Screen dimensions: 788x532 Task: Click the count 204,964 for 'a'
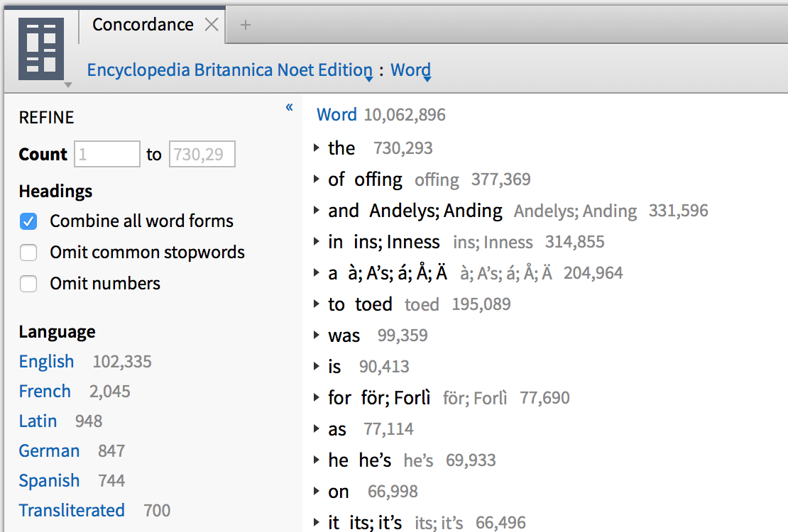(x=593, y=273)
